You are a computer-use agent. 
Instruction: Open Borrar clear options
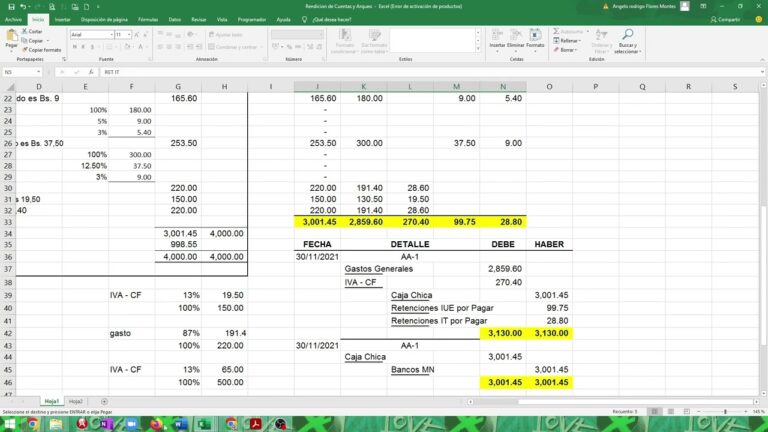point(566,50)
